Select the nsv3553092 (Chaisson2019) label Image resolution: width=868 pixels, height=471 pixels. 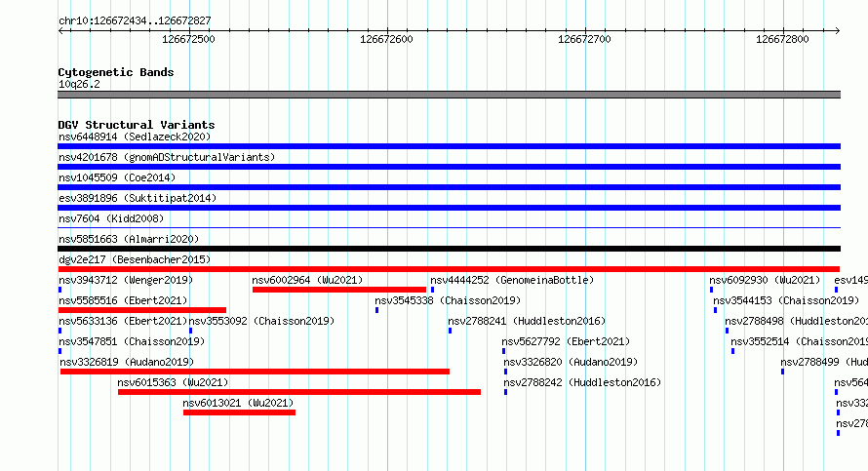261,321
